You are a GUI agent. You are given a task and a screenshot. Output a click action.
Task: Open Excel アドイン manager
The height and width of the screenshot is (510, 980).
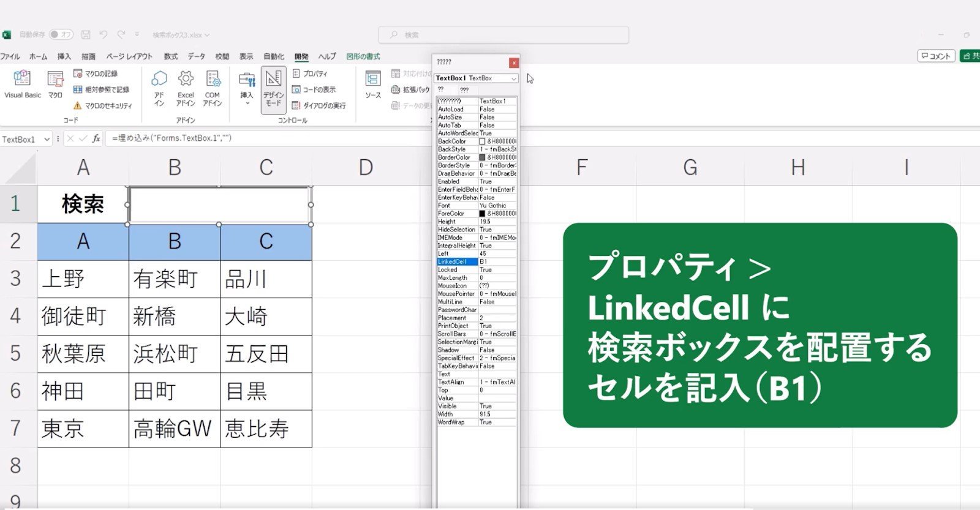tap(186, 88)
